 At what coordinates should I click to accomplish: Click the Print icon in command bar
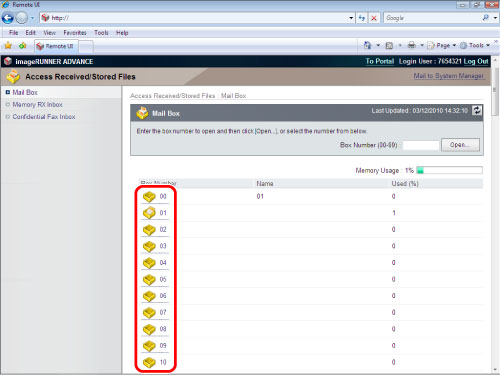[412, 45]
